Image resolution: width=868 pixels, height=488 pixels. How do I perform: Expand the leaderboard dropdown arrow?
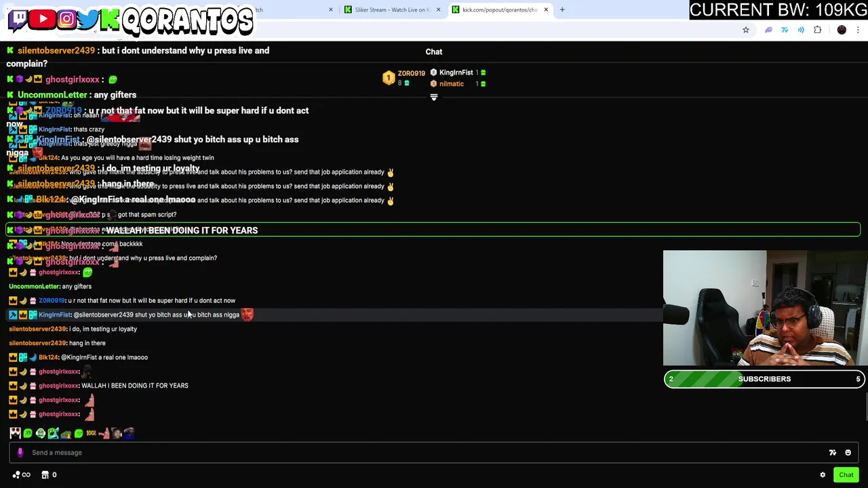pos(434,98)
